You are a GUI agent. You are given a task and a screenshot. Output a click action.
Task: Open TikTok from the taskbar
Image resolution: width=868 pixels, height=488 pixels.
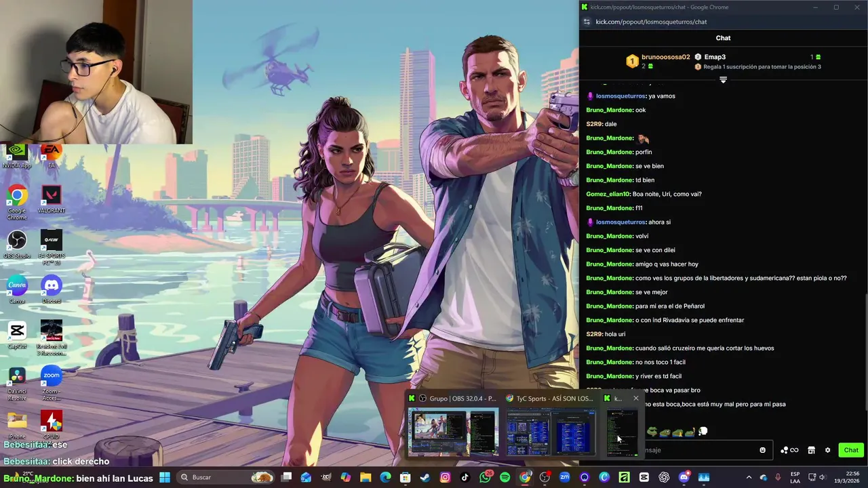(x=465, y=477)
